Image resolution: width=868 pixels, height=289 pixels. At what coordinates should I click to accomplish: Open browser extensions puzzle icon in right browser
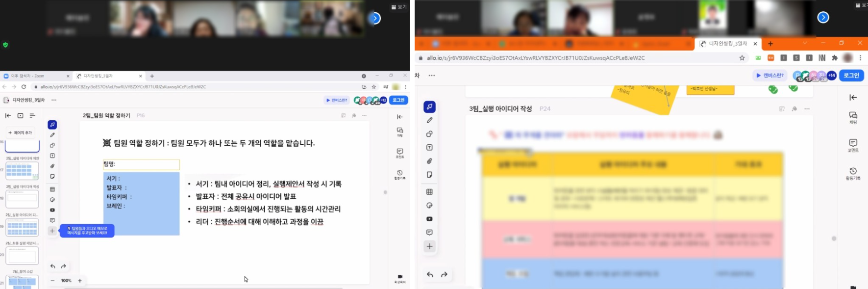coord(835,58)
